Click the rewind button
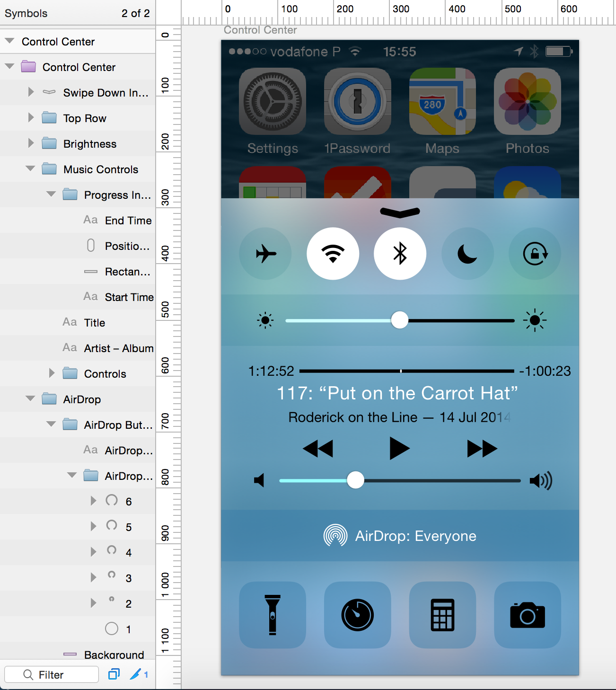The height and width of the screenshot is (690, 616). [318, 448]
